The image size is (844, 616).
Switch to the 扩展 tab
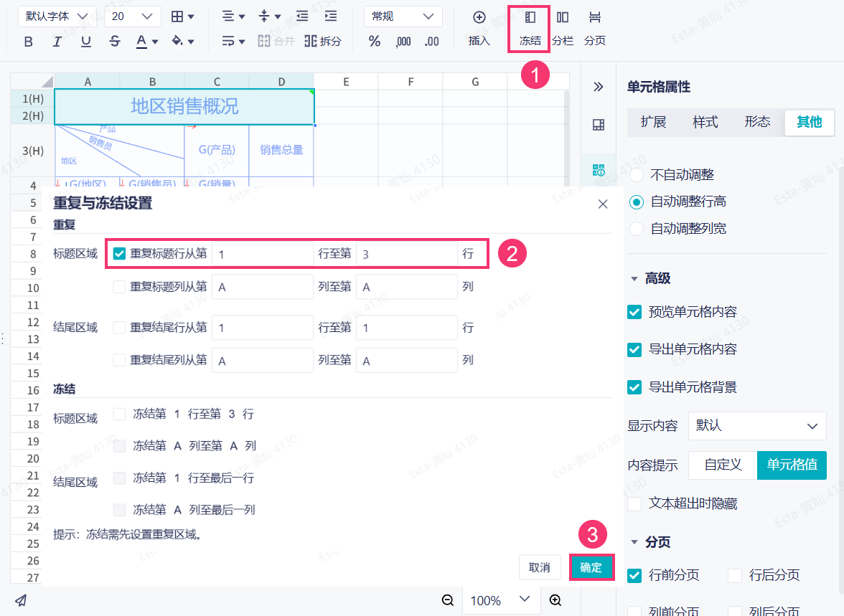653,122
